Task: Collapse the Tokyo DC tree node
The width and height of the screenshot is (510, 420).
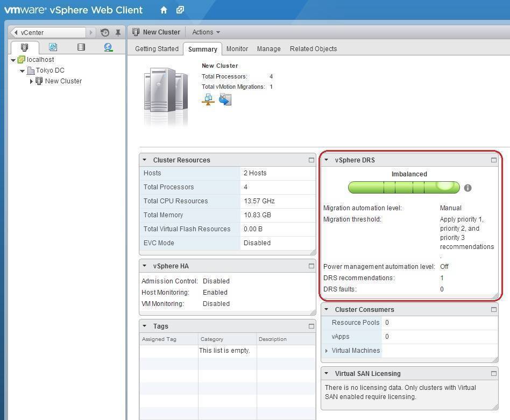Action: tap(22, 71)
